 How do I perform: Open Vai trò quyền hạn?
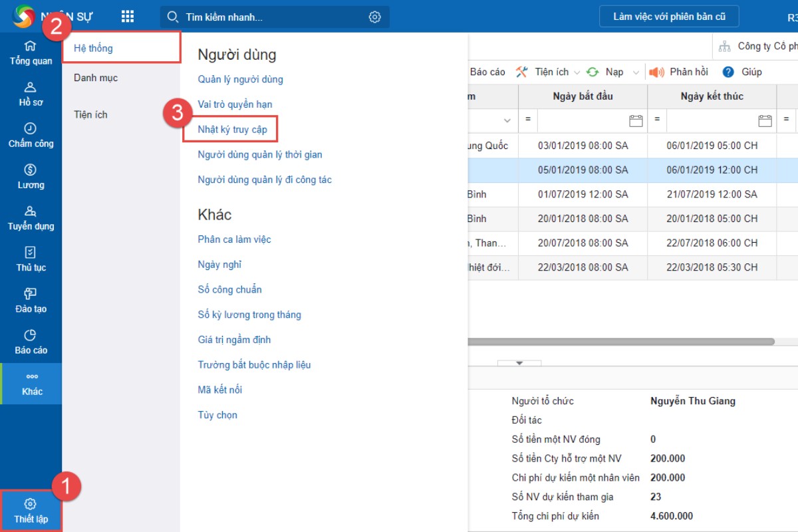235,104
